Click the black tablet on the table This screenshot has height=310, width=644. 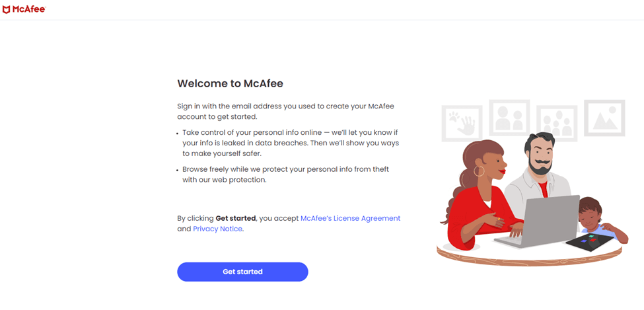[x=590, y=242]
